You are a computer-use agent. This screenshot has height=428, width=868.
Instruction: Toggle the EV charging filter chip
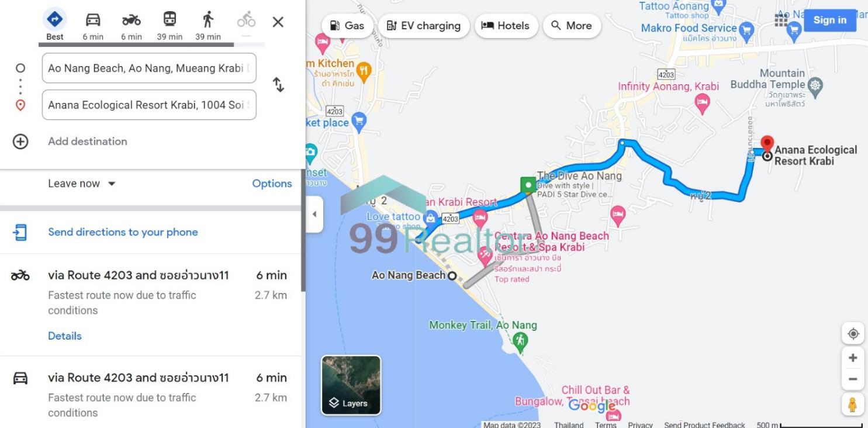424,26
